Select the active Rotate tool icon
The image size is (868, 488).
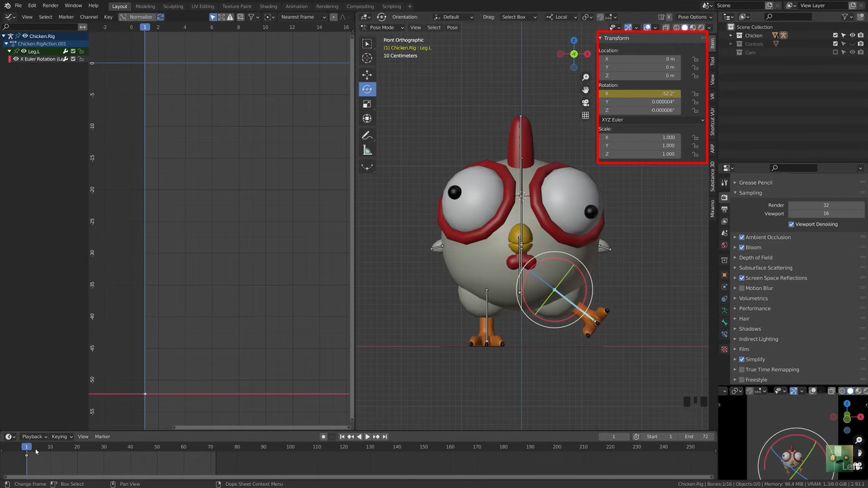click(367, 89)
